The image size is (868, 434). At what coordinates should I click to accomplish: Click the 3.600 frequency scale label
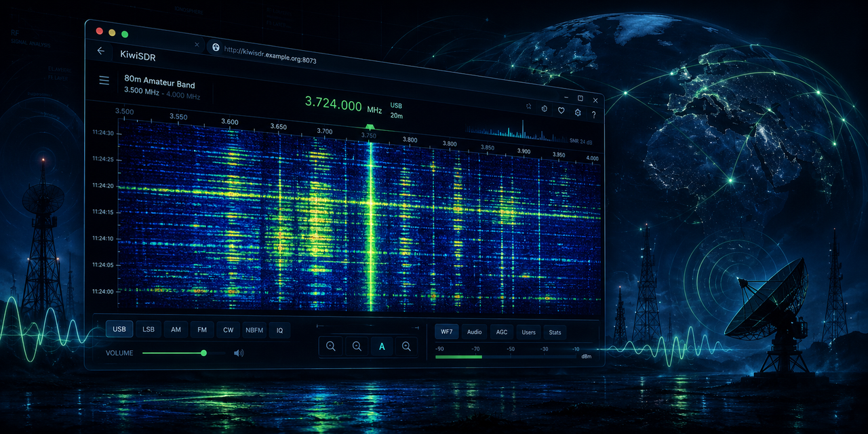click(x=229, y=121)
